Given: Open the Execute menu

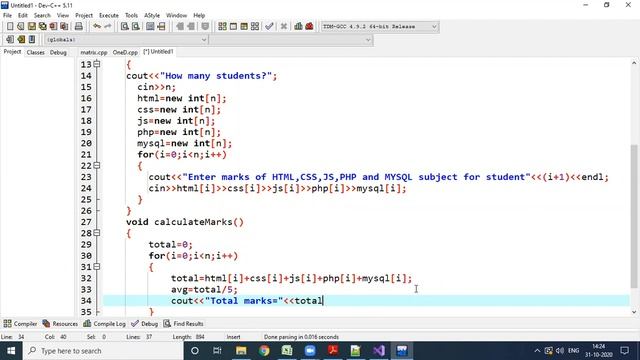Looking at the screenshot, I should 109,16.
